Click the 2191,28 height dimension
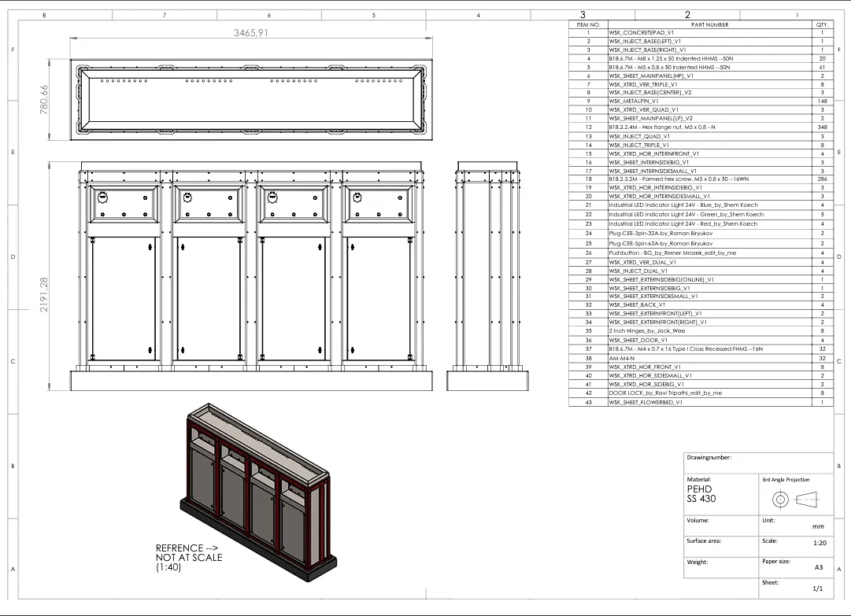The image size is (851, 616). point(44,294)
